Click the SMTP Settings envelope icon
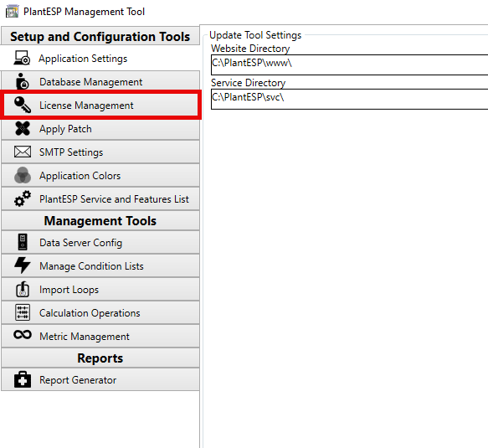488x448 pixels. click(x=23, y=152)
